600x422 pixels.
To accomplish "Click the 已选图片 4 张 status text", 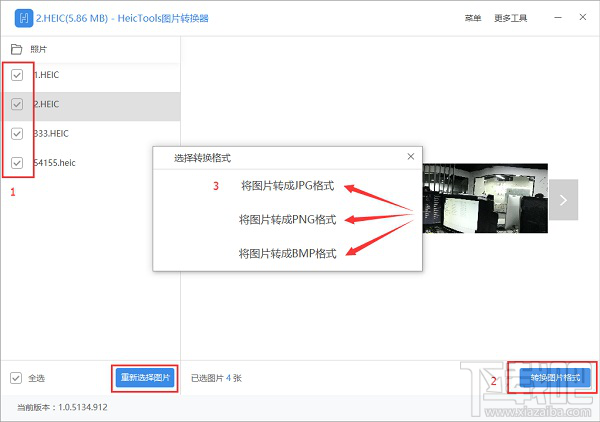I will point(216,378).
